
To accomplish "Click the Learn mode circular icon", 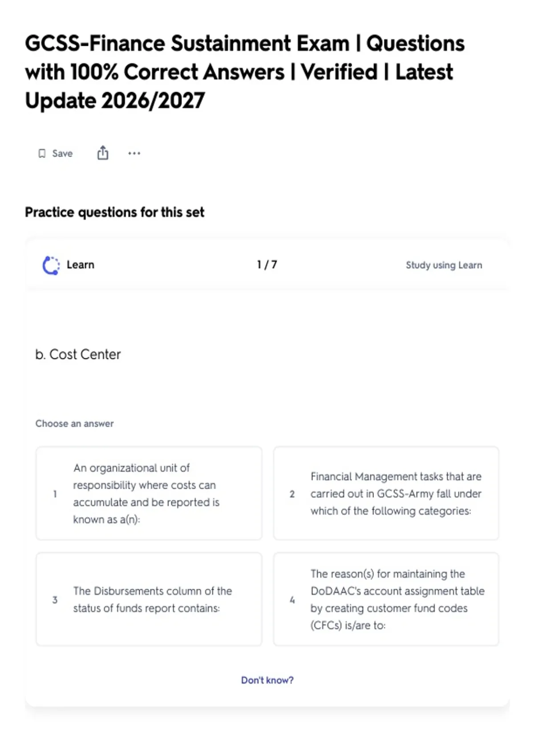I will pos(51,265).
